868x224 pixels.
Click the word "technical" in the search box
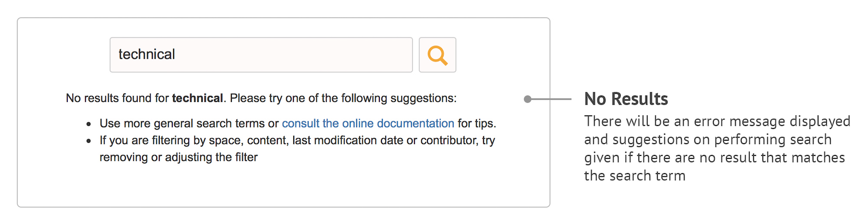147,55
